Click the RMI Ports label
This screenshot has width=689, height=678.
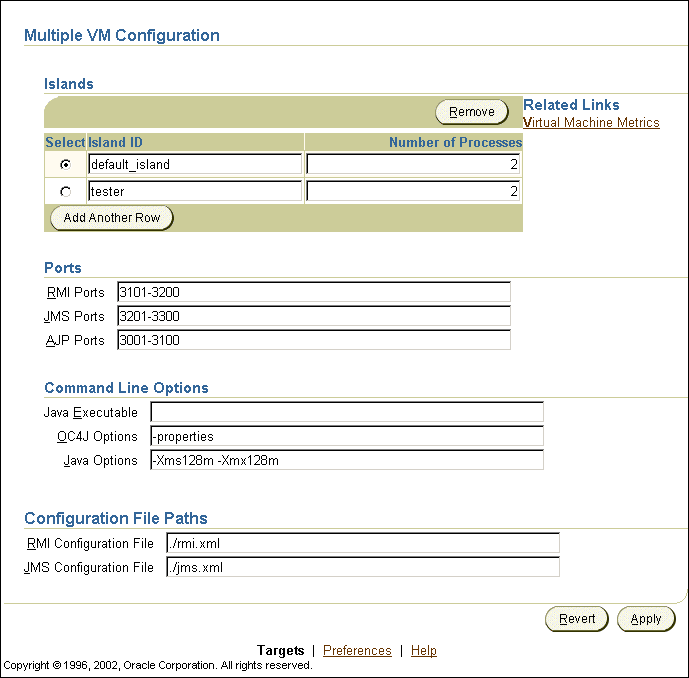click(76, 292)
